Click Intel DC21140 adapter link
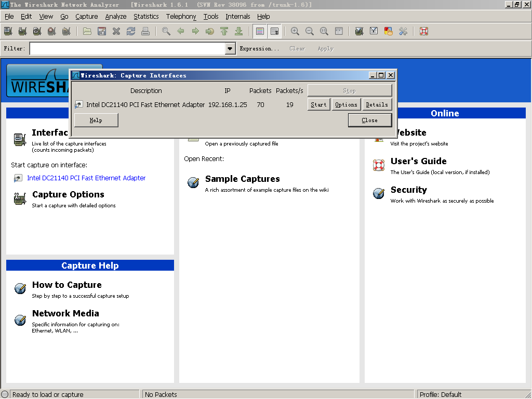The image size is (532, 399). (86, 178)
